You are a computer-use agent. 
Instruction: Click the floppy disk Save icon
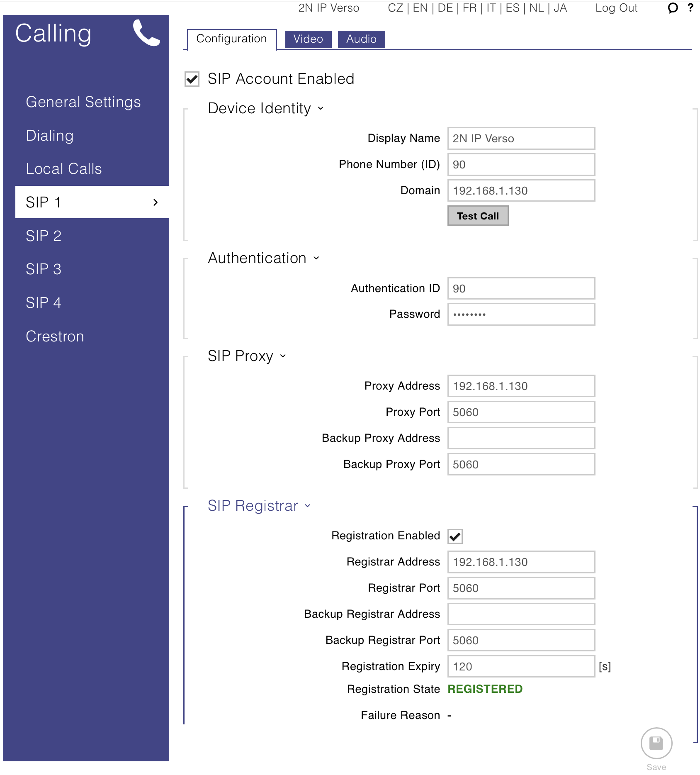click(x=656, y=743)
